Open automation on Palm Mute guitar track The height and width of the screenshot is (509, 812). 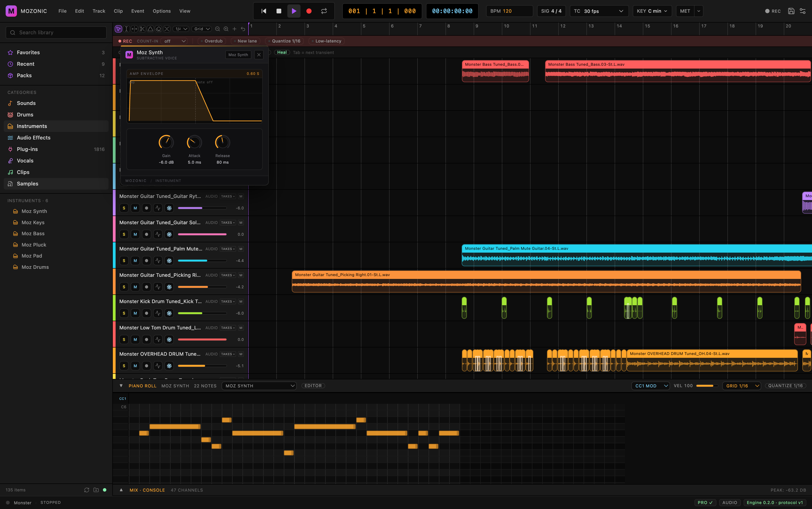point(158,261)
